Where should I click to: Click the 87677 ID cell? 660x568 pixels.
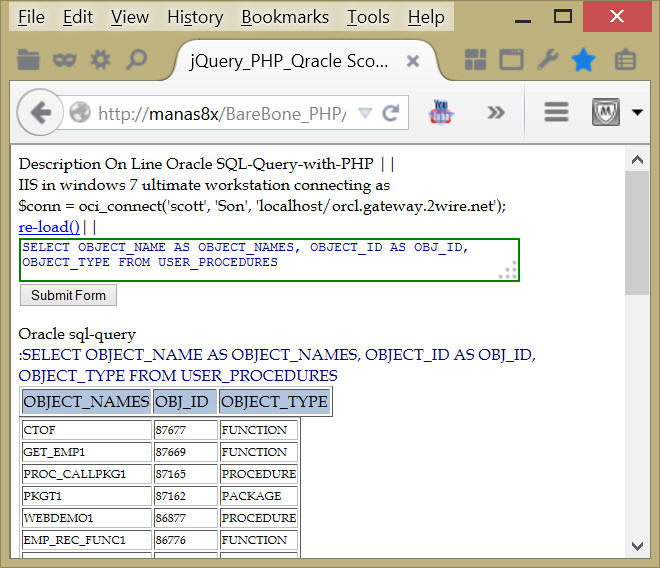186,430
